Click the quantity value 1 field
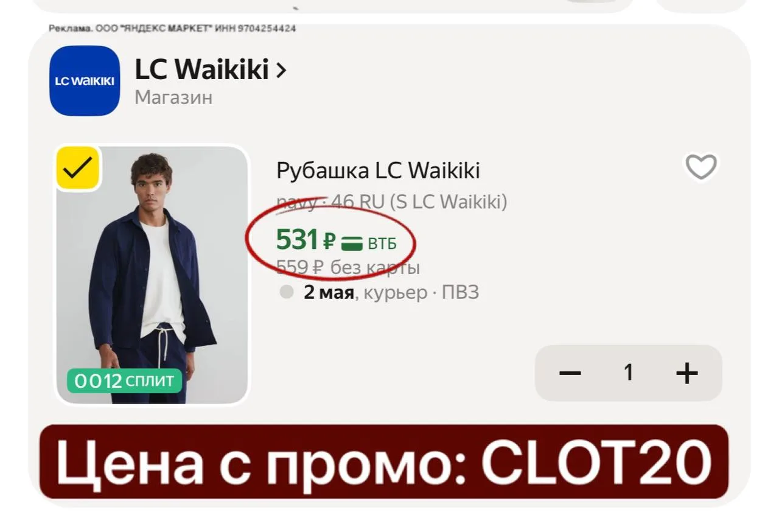Image resolution: width=779 pixels, height=532 pixels. click(629, 373)
